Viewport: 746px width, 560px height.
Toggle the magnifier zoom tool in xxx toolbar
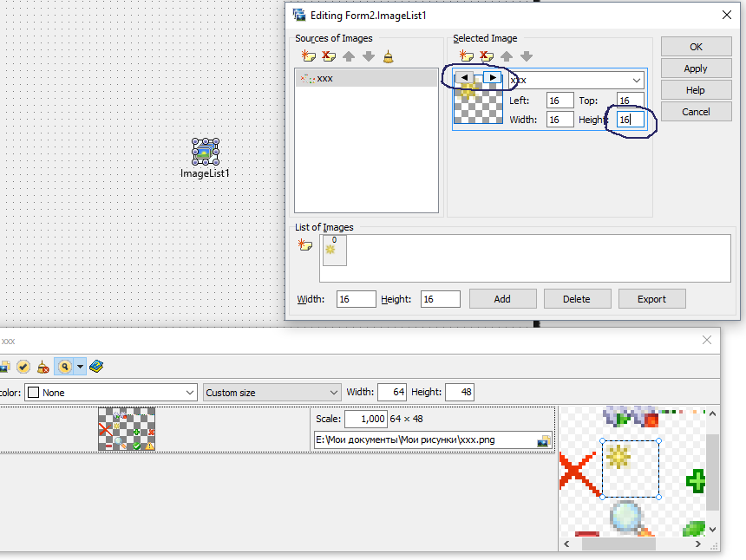(64, 367)
